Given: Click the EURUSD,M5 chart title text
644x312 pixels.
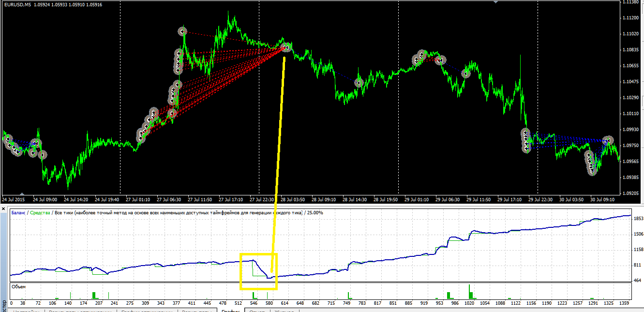Looking at the screenshot, I should tap(17, 5).
